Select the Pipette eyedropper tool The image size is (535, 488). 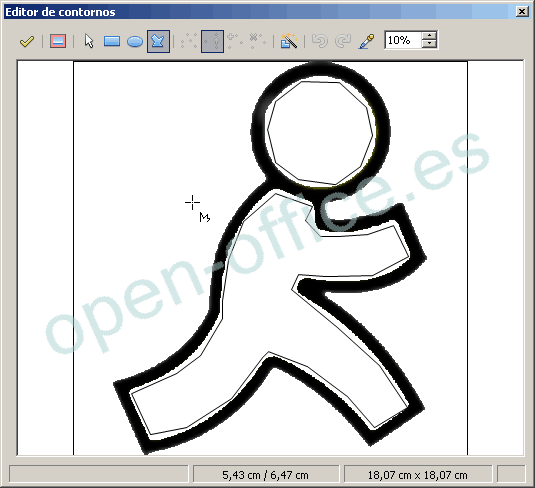(x=366, y=41)
